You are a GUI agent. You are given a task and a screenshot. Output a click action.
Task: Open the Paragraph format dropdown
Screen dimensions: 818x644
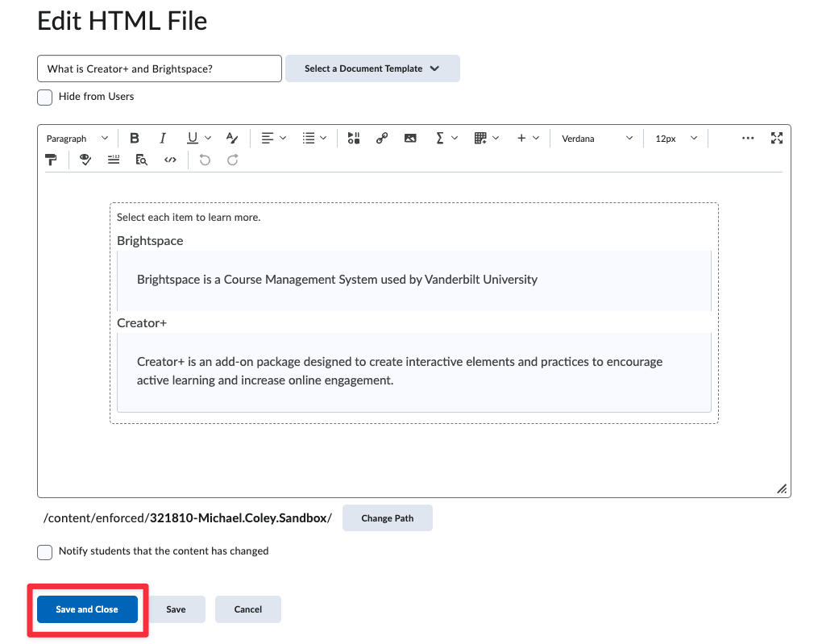pos(77,139)
